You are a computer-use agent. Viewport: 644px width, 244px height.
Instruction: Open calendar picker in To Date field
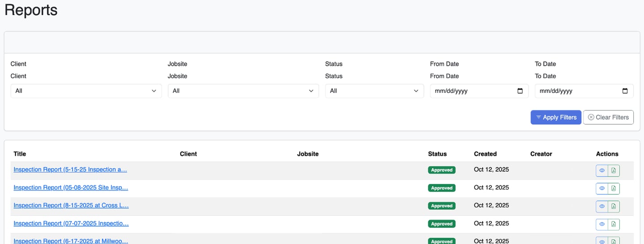[x=625, y=91]
